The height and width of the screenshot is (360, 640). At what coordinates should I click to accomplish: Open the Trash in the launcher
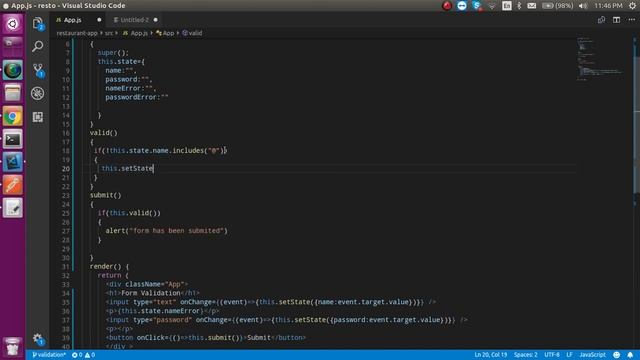coord(13,347)
